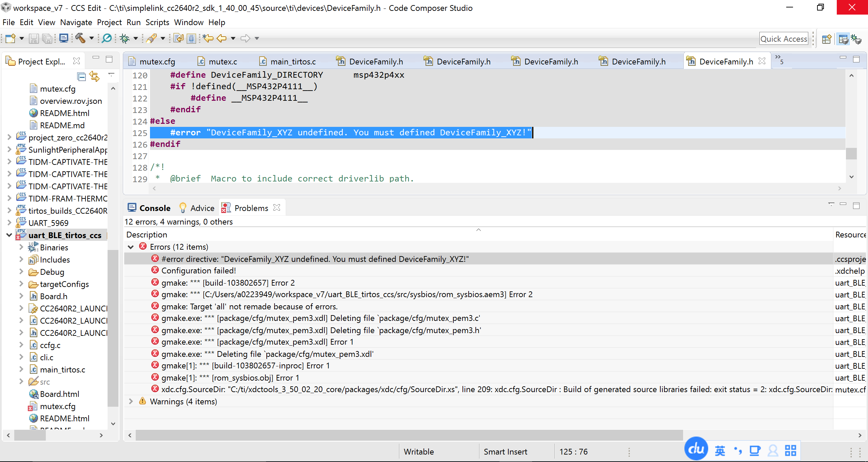The width and height of the screenshot is (868, 462).
Task: Select the 'Target all not remade' error row
Action: tap(478, 306)
